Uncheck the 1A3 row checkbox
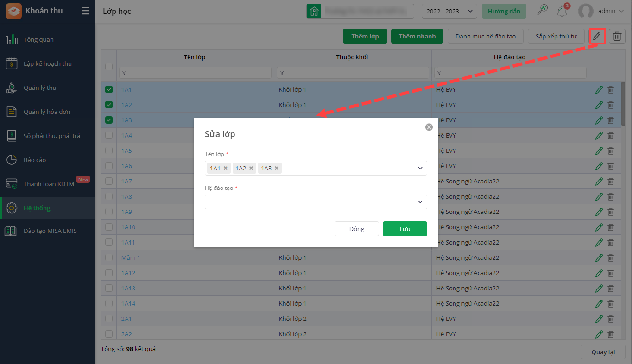 [109, 120]
